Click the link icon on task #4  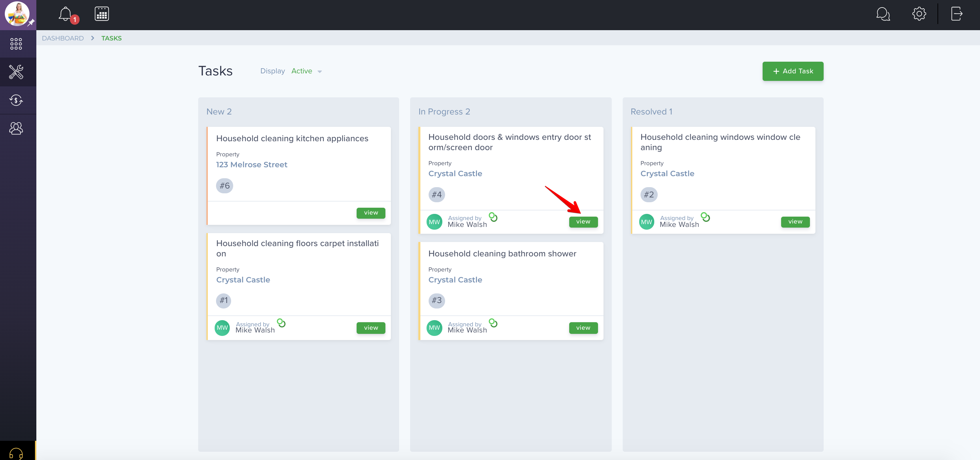(493, 217)
